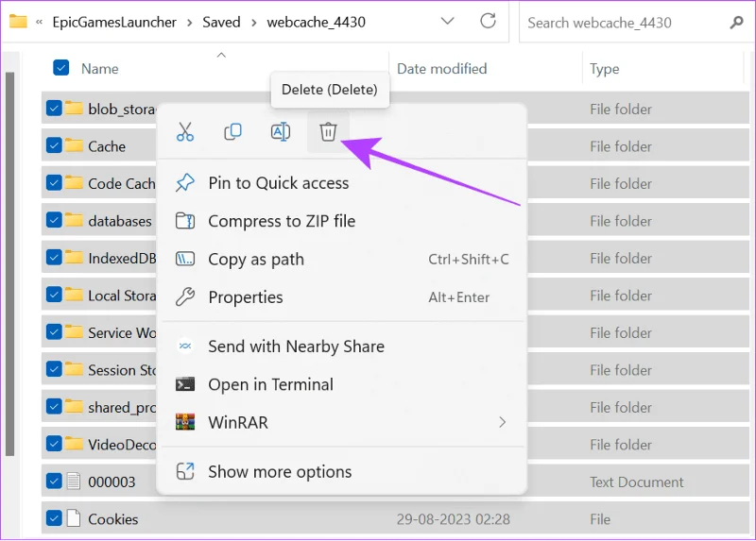Click the pin icon beside Pin to Quick access
Image resolution: width=756 pixels, height=541 pixels.
point(185,183)
